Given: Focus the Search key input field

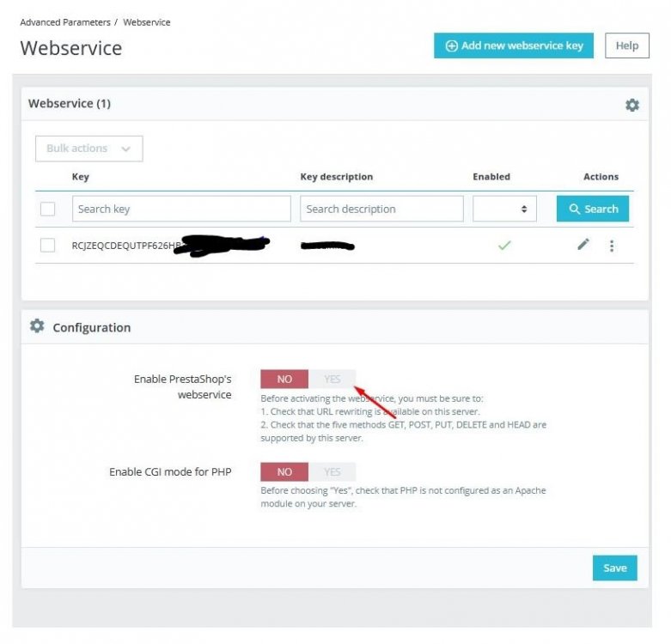Looking at the screenshot, I should 181,209.
